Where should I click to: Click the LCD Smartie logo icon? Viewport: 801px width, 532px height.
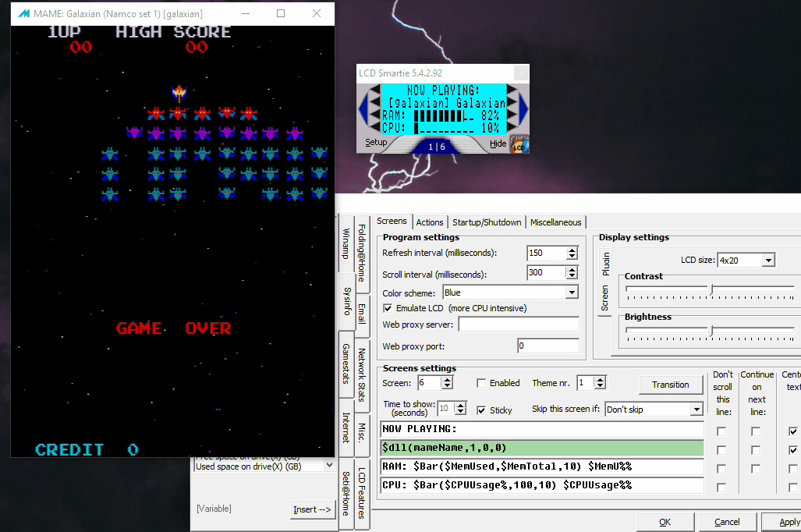point(519,144)
